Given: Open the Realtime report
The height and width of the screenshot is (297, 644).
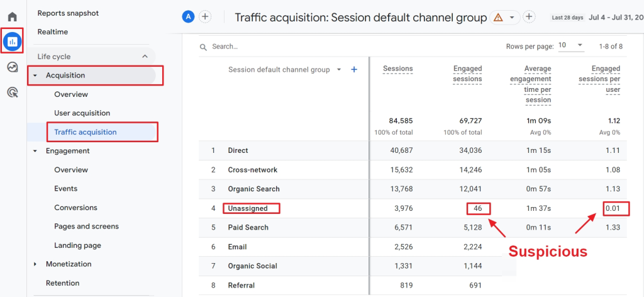Looking at the screenshot, I should coord(53,32).
